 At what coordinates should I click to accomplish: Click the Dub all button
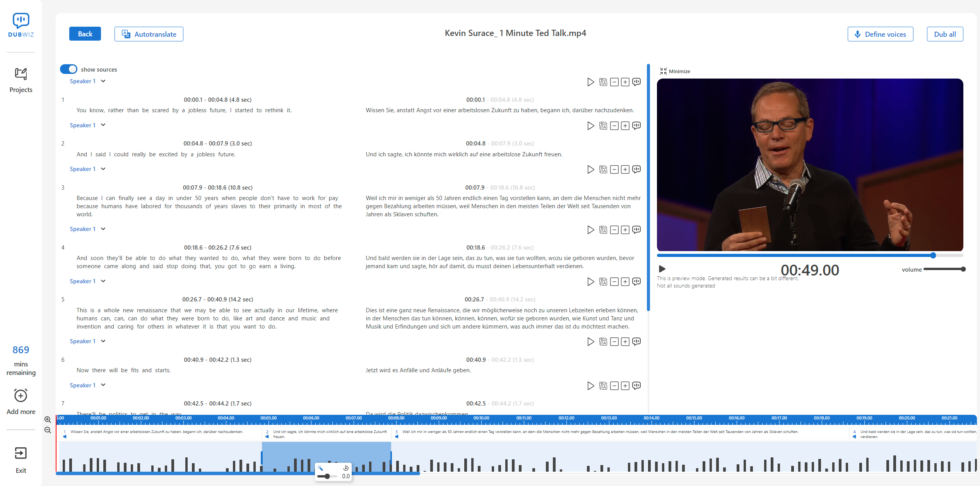(944, 34)
